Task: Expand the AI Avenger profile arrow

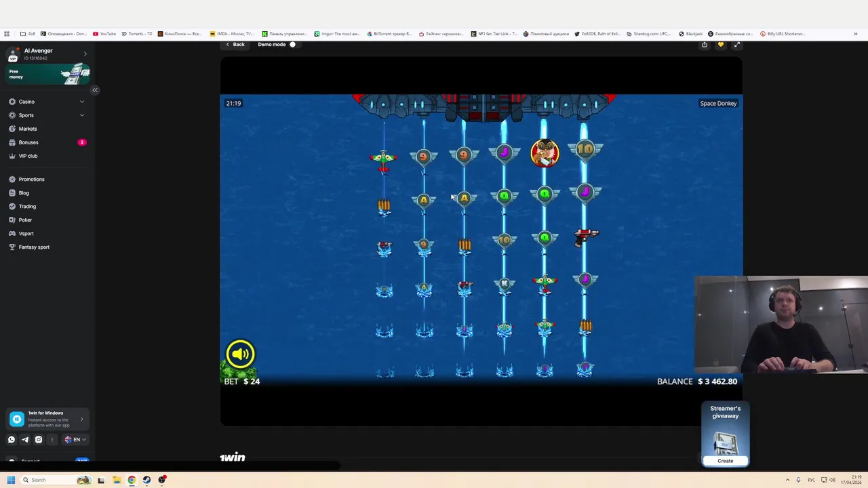Action: (x=85, y=54)
